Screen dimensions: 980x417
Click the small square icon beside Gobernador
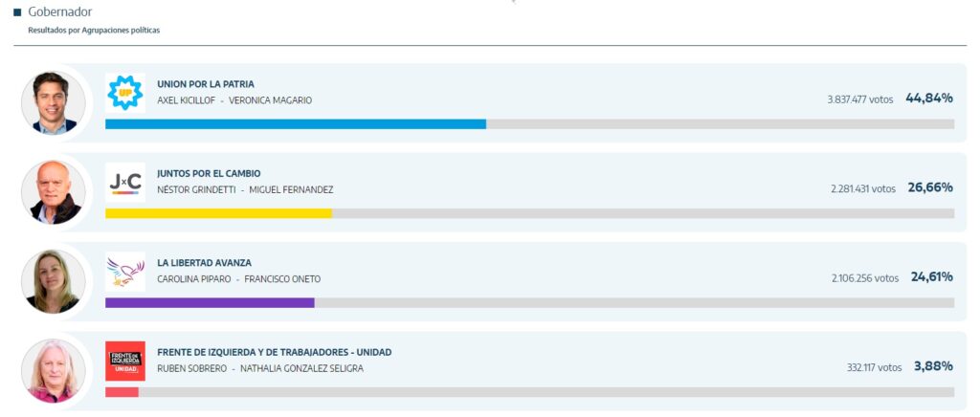(17, 12)
